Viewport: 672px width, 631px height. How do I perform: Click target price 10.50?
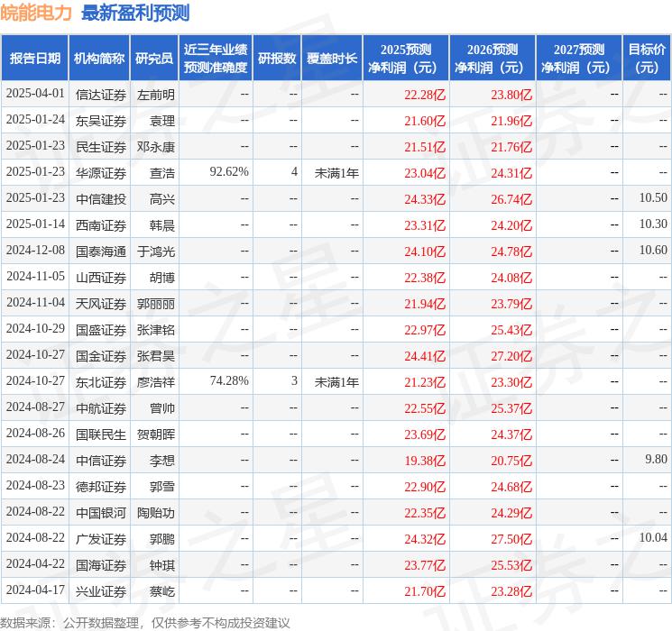tap(653, 198)
